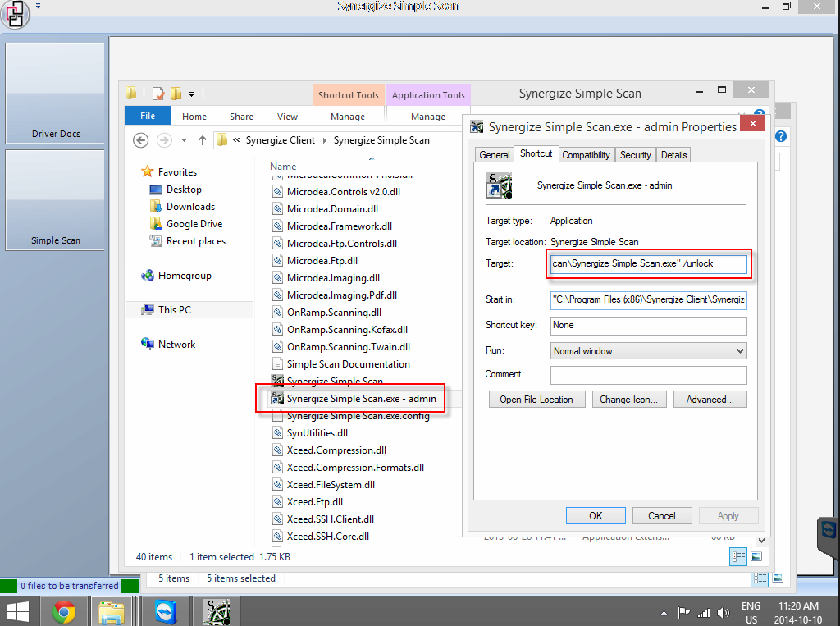Open Action Center flag icon
This screenshot has height=626, width=840.
683,612
